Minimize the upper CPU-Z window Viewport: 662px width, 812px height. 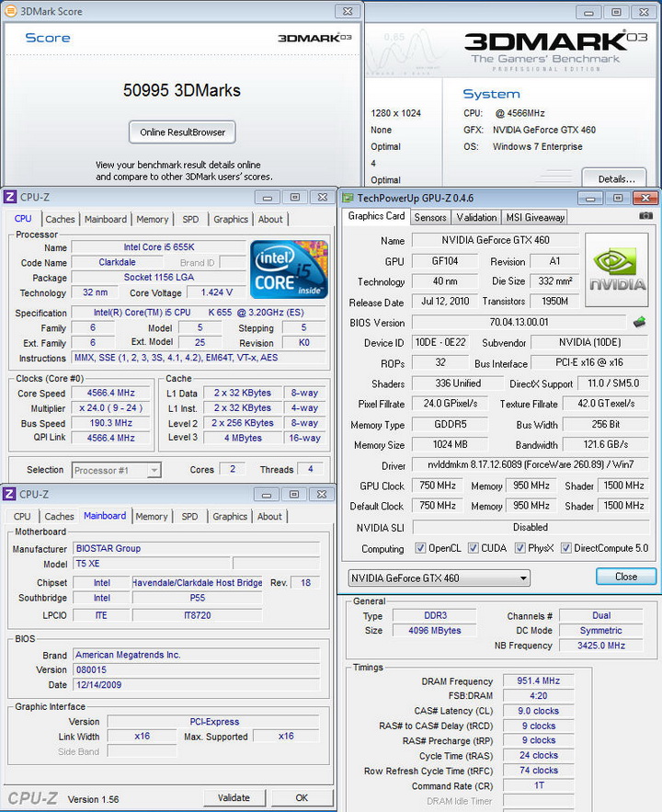(267, 198)
